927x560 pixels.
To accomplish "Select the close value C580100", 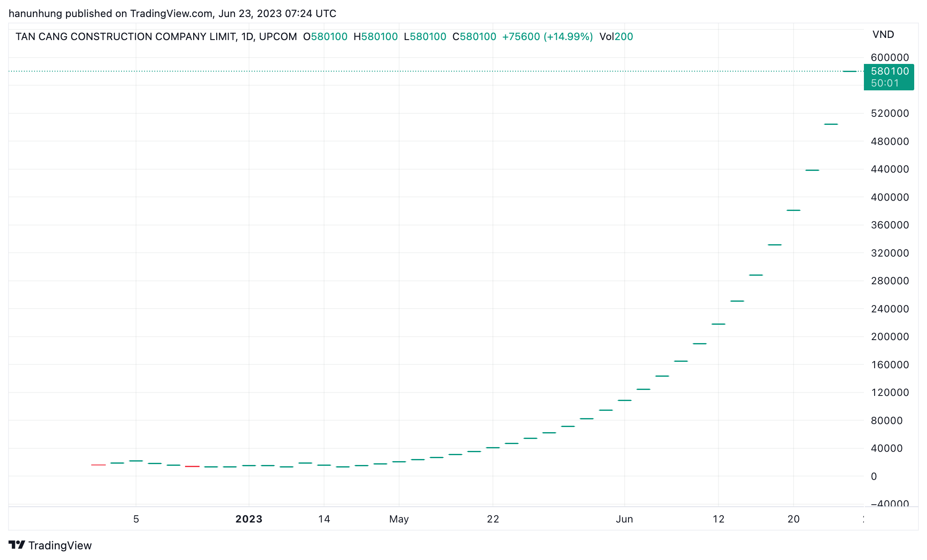I will [474, 37].
